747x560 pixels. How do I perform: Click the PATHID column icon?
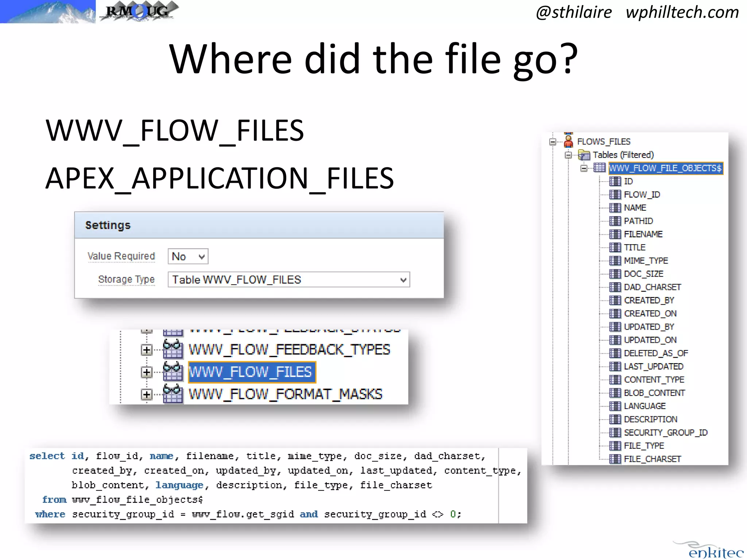tap(615, 221)
